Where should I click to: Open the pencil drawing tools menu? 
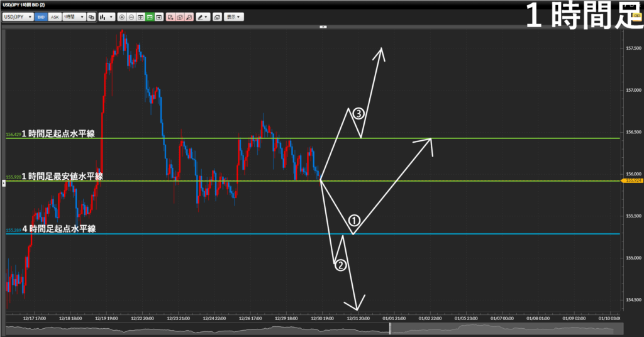(x=203, y=17)
